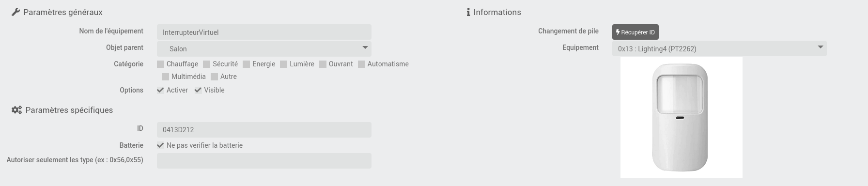The height and width of the screenshot is (186, 868).
Task: Open the Objet parent Salon dropdown
Action: pos(264,49)
